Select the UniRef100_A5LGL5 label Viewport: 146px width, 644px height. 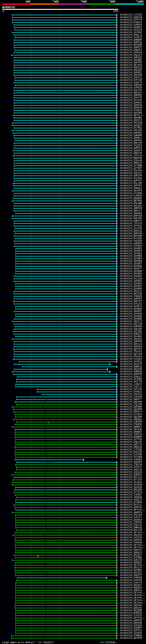(131, 55)
